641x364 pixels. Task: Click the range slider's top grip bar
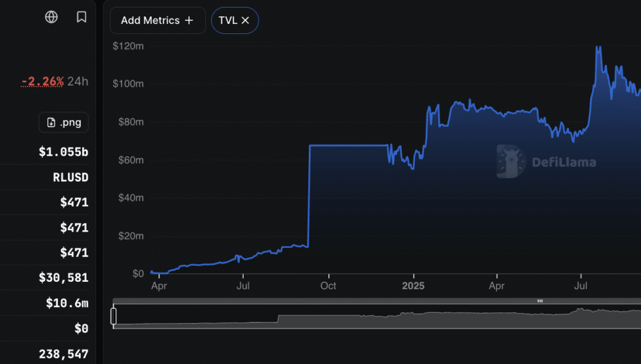[540, 301]
